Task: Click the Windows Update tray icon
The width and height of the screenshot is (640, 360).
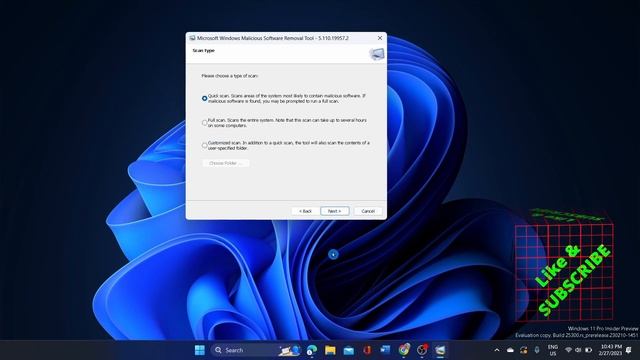Action: [524, 350]
